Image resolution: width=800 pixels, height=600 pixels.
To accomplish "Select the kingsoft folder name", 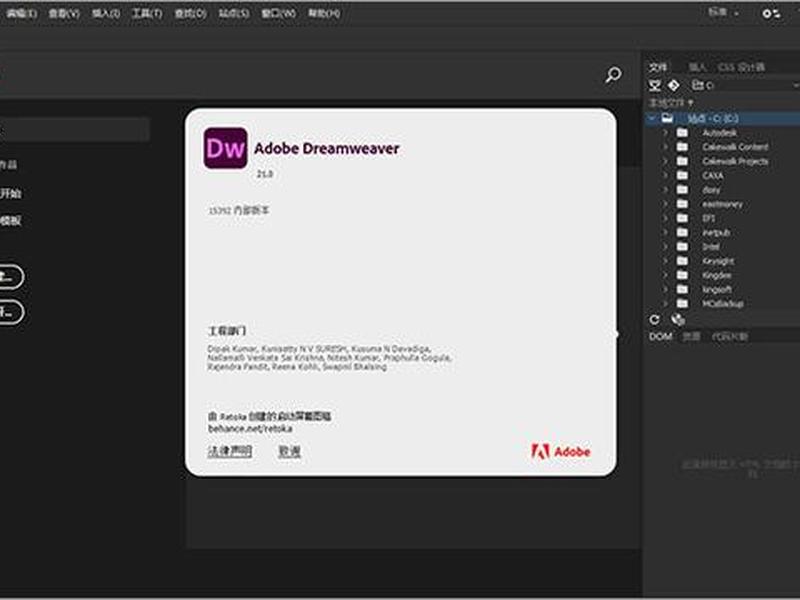I will tap(717, 289).
